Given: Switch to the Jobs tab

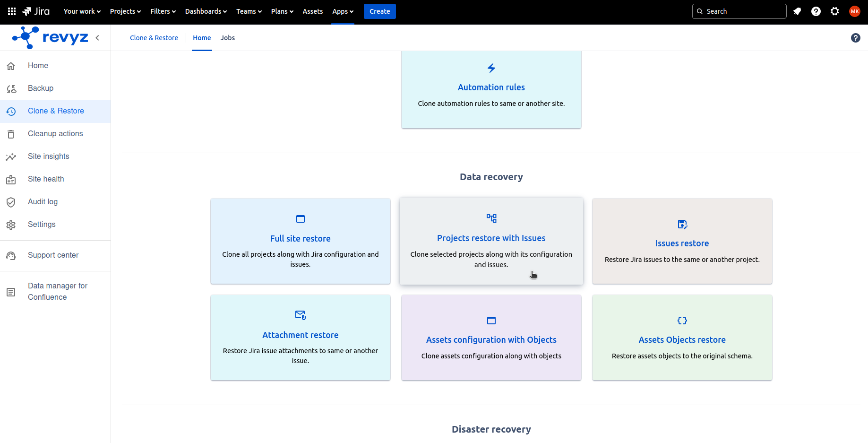Looking at the screenshot, I should [x=227, y=38].
